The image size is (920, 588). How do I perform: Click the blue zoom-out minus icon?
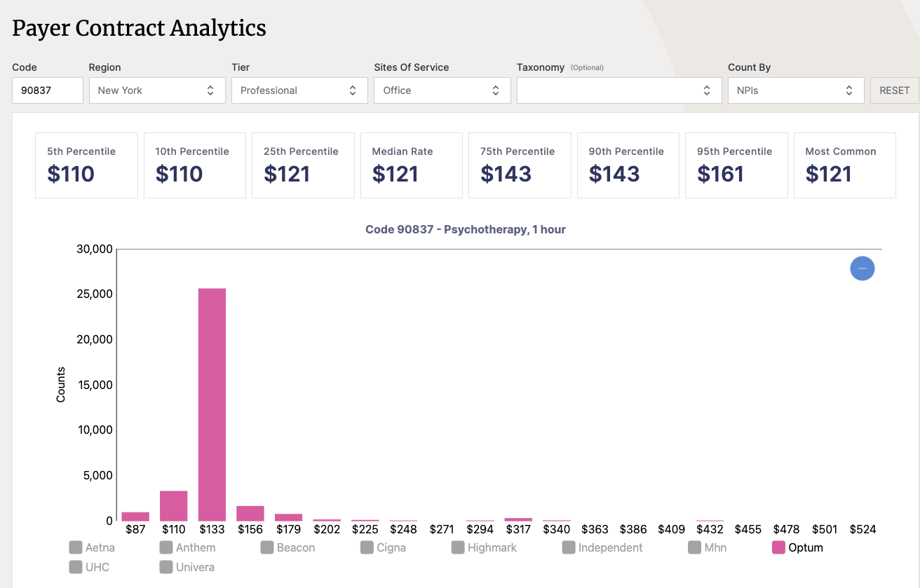coord(862,268)
